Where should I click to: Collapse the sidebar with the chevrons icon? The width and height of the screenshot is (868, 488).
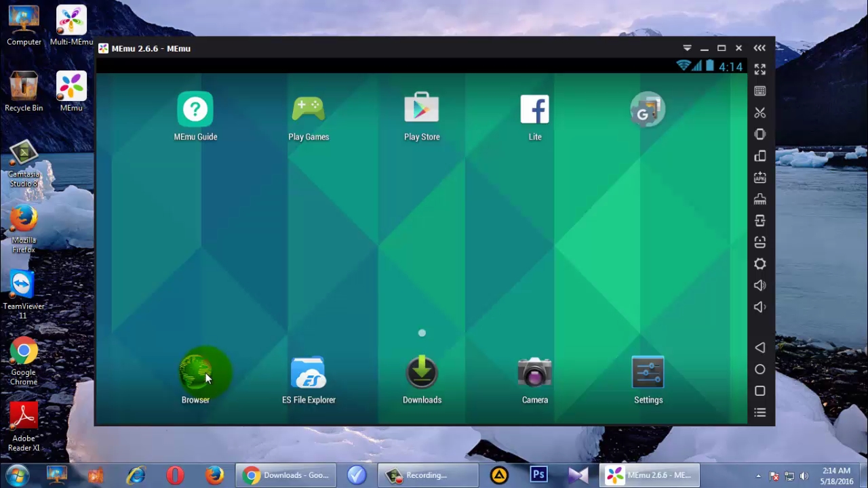tap(759, 47)
